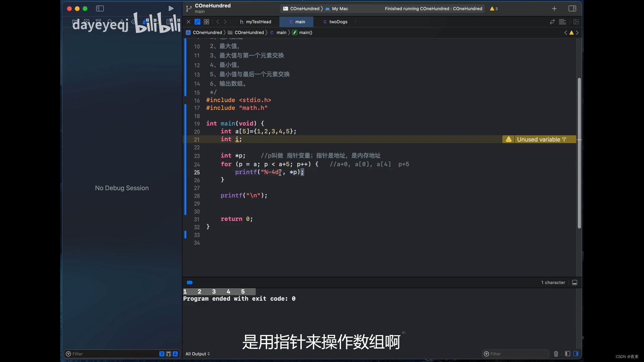Open related items with the grid icon
This screenshot has height=362, width=644.
tap(206, 21)
